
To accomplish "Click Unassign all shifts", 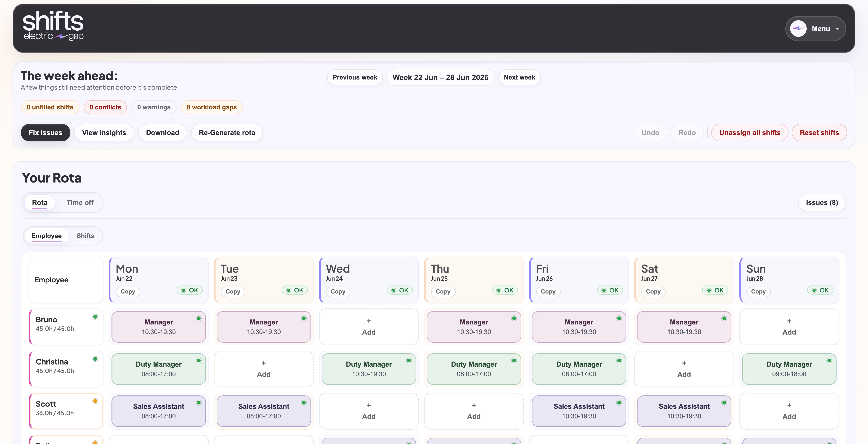I will pos(750,133).
